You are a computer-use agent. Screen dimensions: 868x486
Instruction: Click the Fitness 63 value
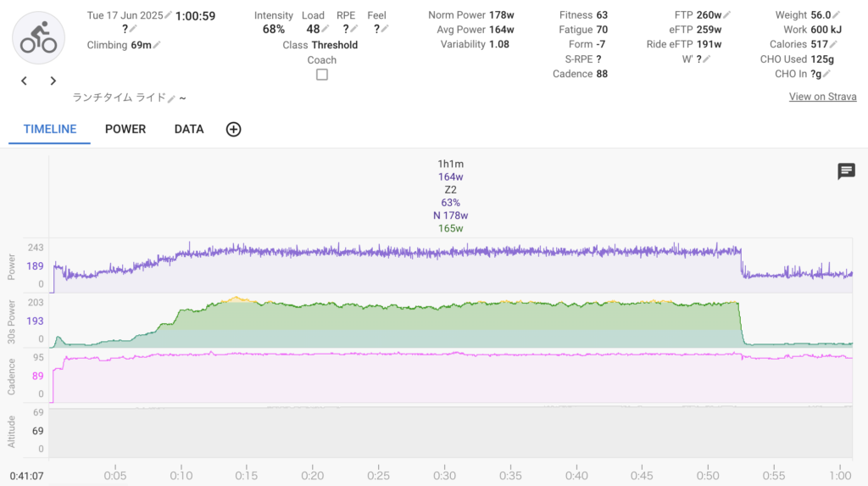pos(602,15)
